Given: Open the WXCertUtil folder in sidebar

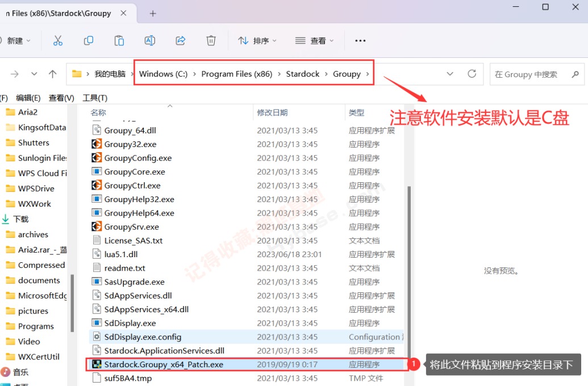Looking at the screenshot, I should (x=33, y=356).
